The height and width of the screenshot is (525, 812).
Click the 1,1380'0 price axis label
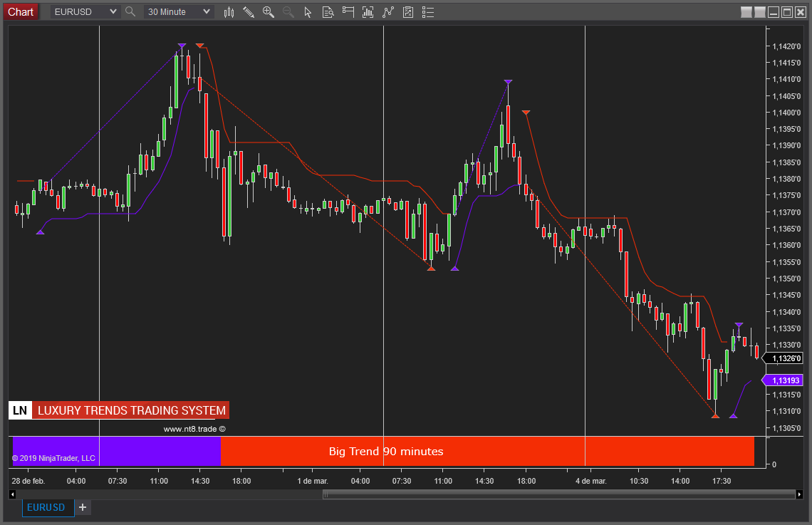pos(786,179)
